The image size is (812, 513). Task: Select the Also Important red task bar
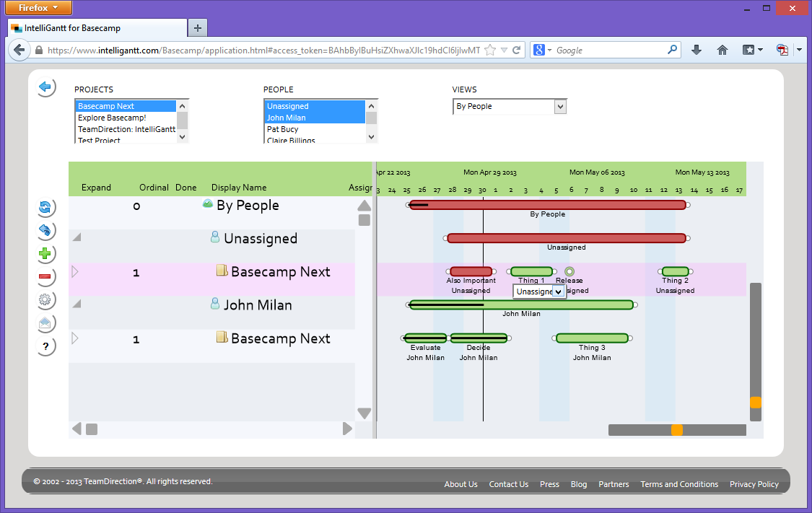(x=471, y=271)
